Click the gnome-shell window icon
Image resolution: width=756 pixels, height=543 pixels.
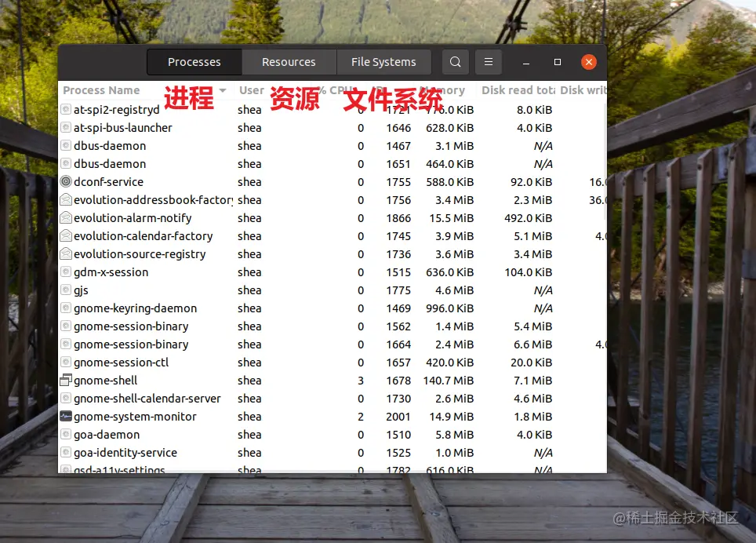(x=66, y=381)
